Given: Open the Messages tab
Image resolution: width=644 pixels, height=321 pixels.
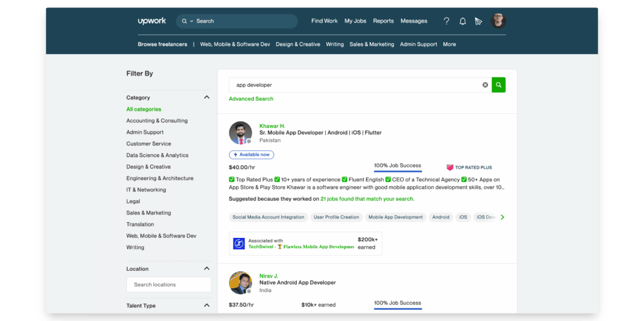Looking at the screenshot, I should point(414,21).
